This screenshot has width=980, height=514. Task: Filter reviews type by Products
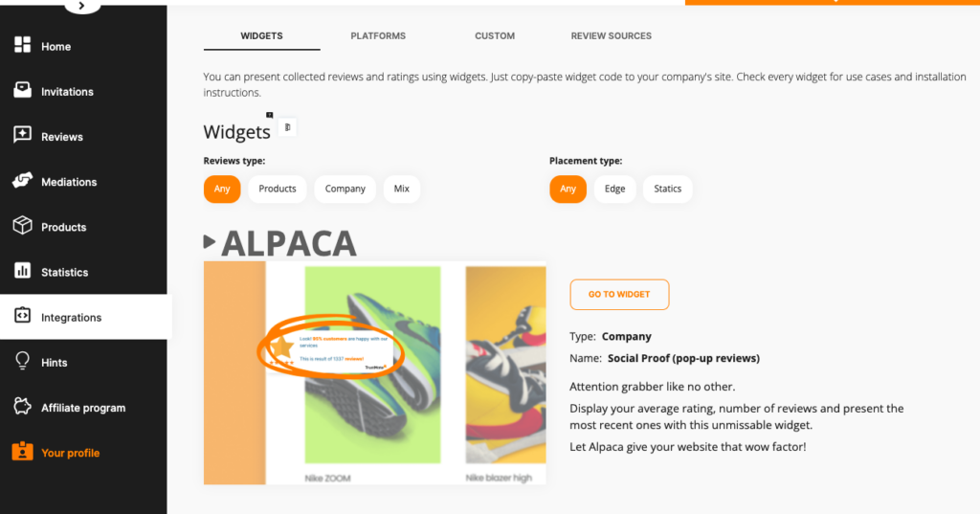coord(278,189)
